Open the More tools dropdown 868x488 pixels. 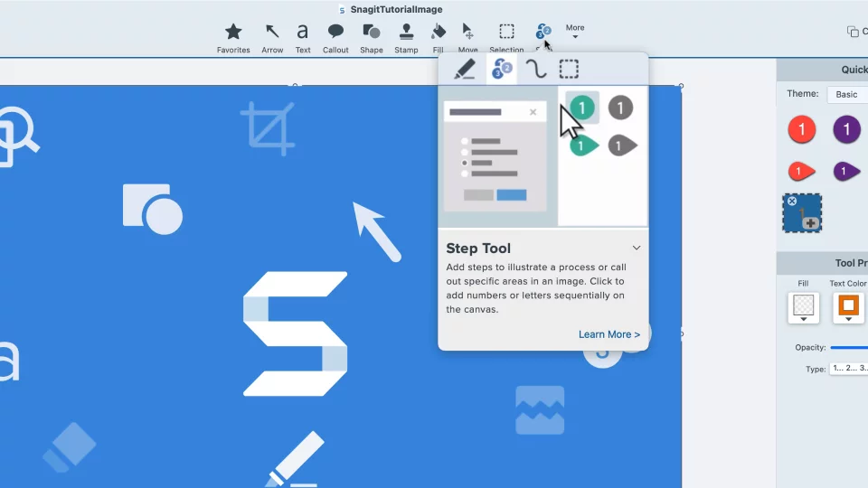575,31
